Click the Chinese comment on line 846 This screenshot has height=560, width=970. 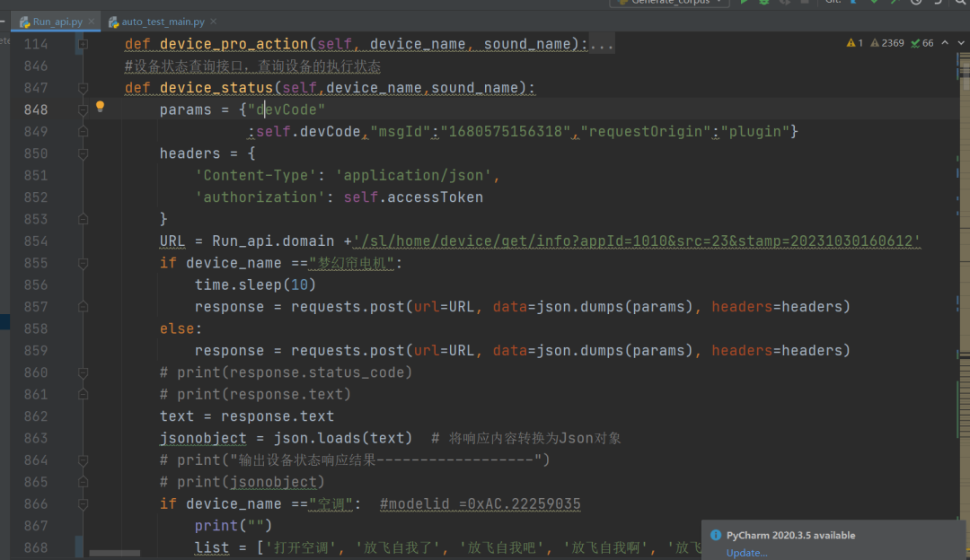252,66
